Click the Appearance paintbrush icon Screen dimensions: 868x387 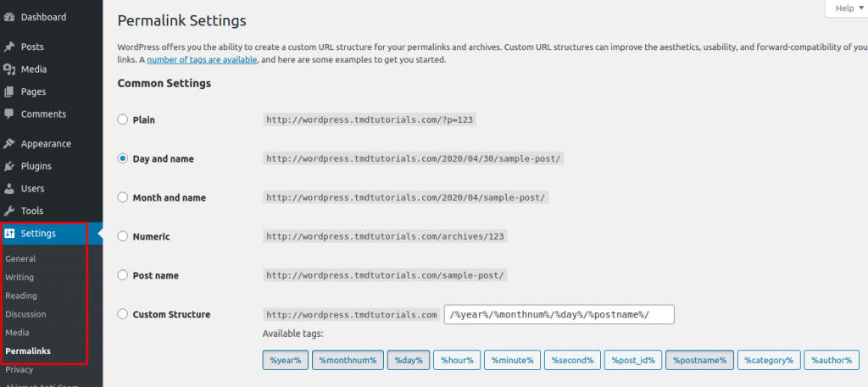pos(9,144)
